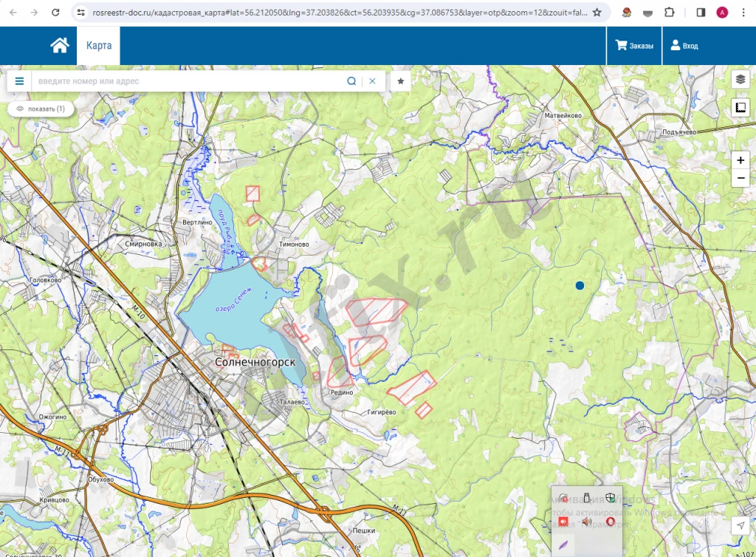The height and width of the screenshot is (557, 756).
Task: Open the hamburger menu beside search field
Action: [19, 81]
